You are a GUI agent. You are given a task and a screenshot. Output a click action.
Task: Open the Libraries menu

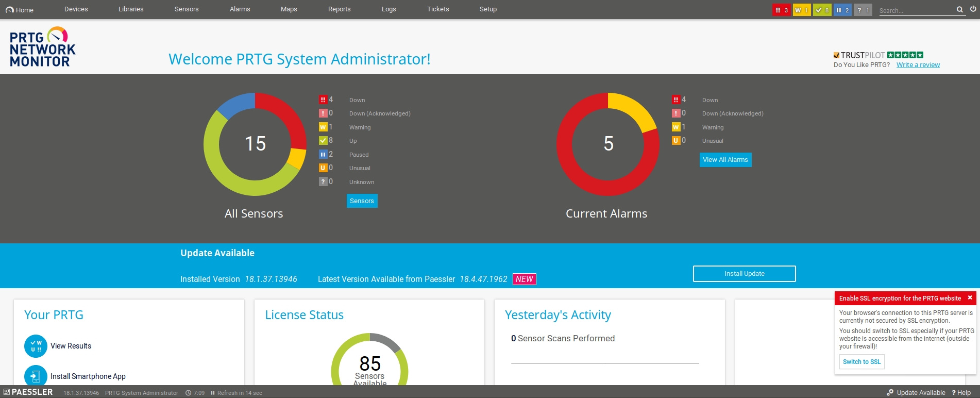[131, 9]
